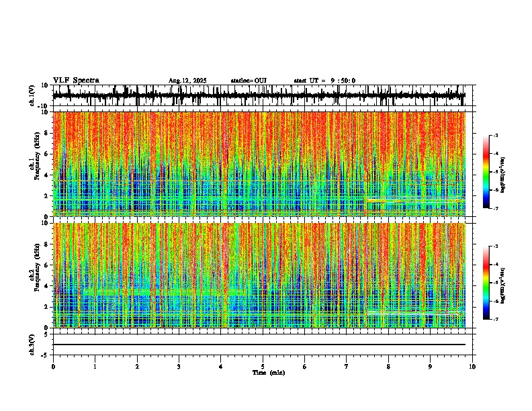Click the "-3" label atop the ch.2 color bar
Image resolution: width=532 pixels, height=411 pixels.
pos(495,246)
